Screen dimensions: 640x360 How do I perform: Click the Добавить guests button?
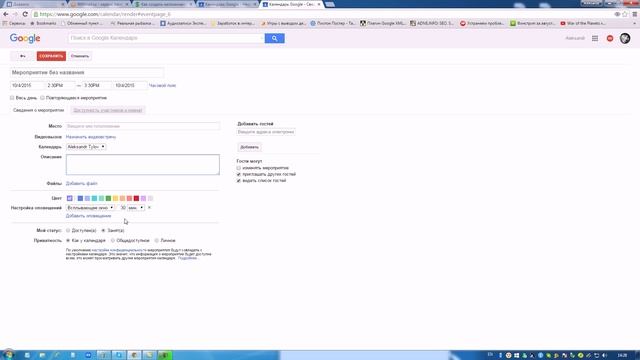point(249,147)
